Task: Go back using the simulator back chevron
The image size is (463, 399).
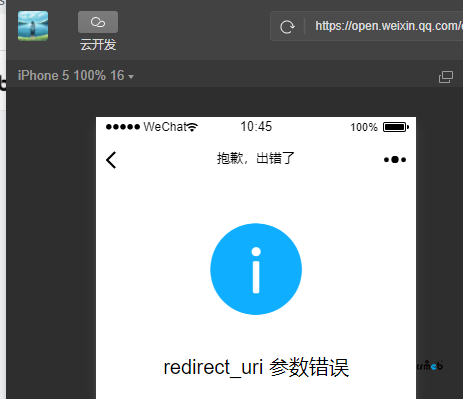Action: [111, 160]
